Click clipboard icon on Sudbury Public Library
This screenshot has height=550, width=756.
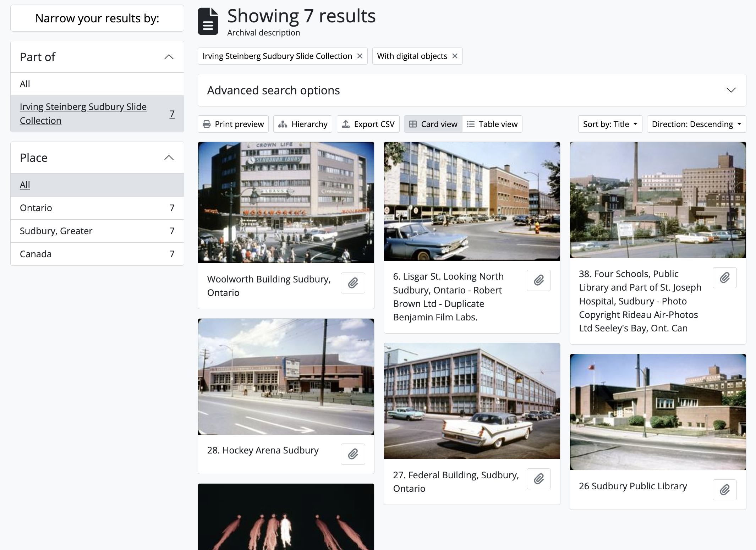coord(724,490)
